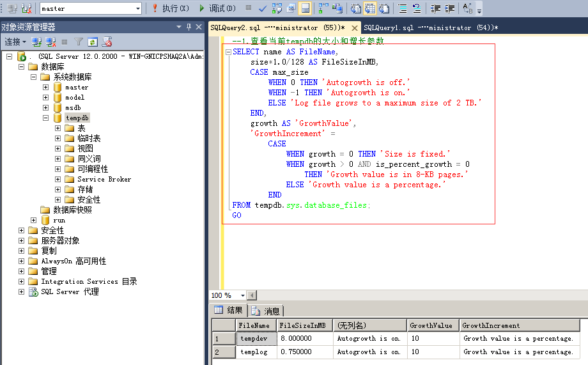This screenshot has width=588, height=365.
Task: Click the filter funnel icon in Object Explorer
Action: [78, 42]
